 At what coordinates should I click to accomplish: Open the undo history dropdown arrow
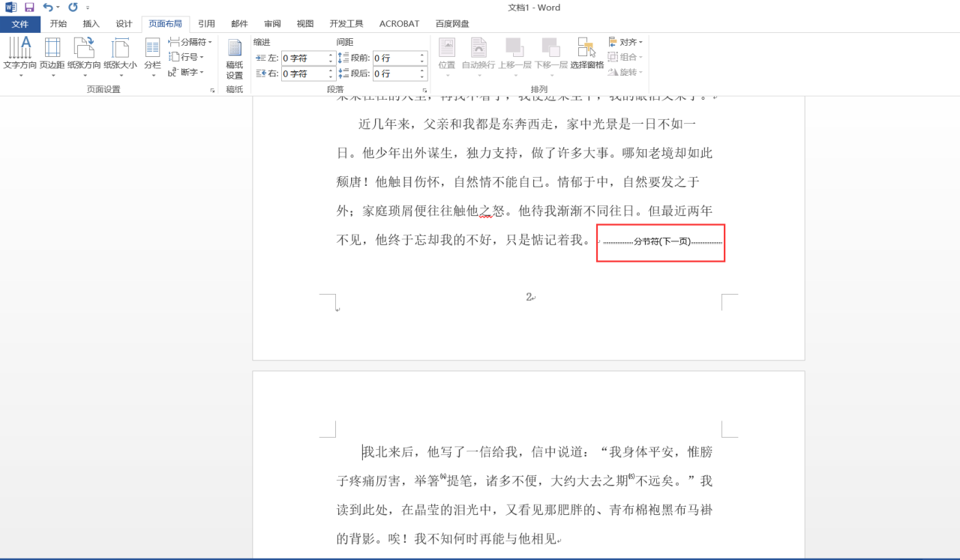pyautogui.click(x=58, y=7)
